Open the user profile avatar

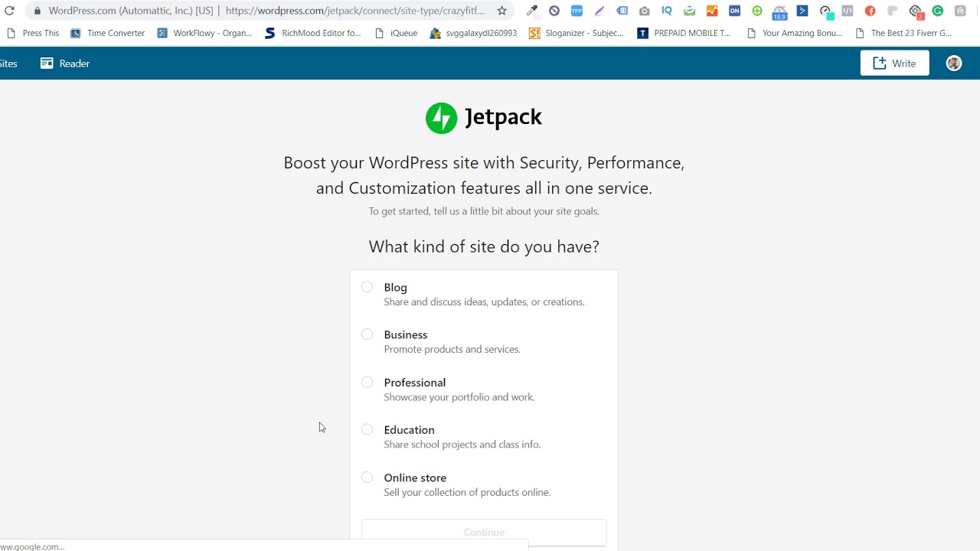tap(953, 64)
